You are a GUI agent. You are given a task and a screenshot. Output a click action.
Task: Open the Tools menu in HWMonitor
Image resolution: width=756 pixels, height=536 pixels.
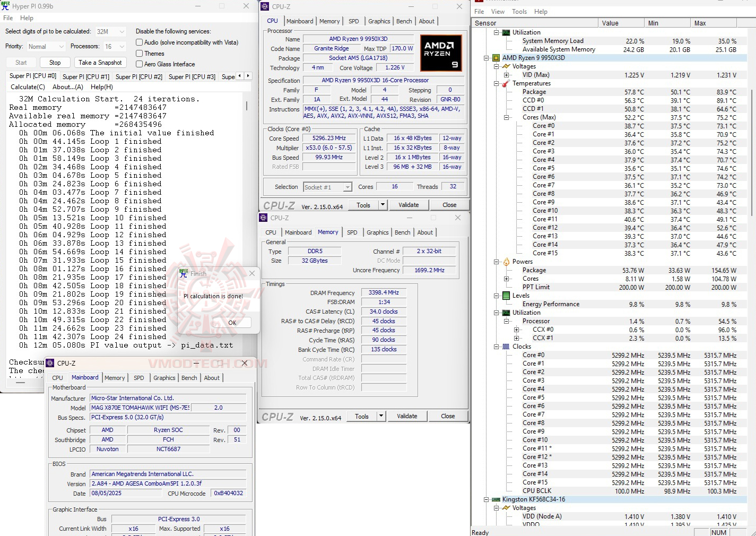point(519,11)
